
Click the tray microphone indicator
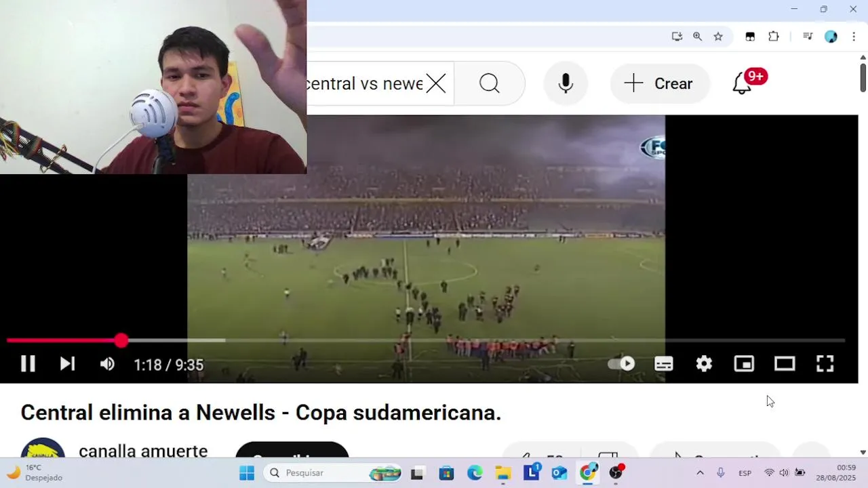click(720, 472)
